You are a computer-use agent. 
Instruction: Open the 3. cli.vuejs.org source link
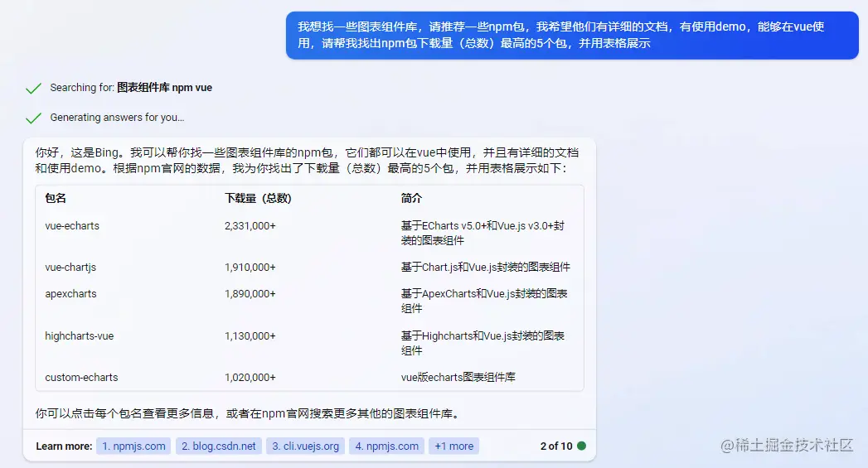[305, 446]
